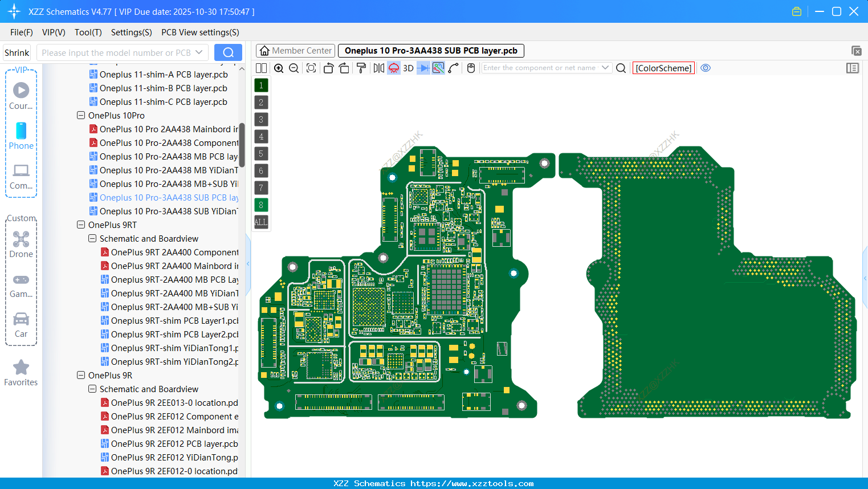The width and height of the screenshot is (868, 489).
Task: Activate the hand pan tool icon
Action: (471, 68)
